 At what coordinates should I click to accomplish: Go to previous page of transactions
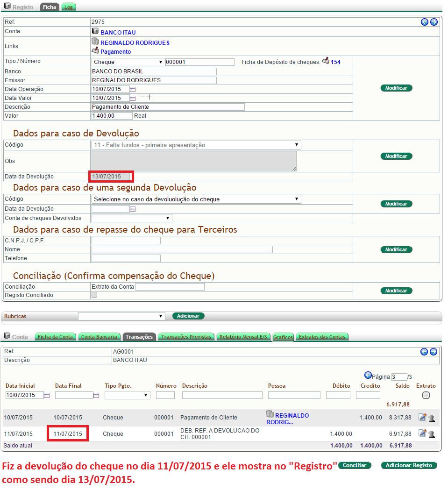[368, 375]
